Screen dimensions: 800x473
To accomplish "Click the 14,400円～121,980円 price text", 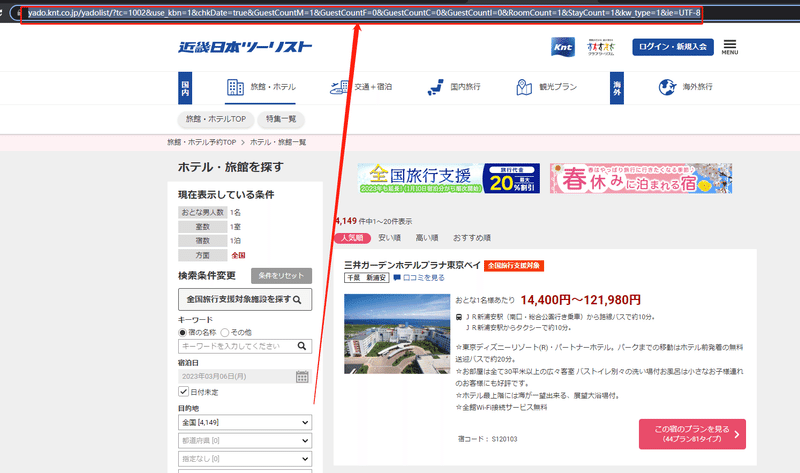I will point(581,300).
